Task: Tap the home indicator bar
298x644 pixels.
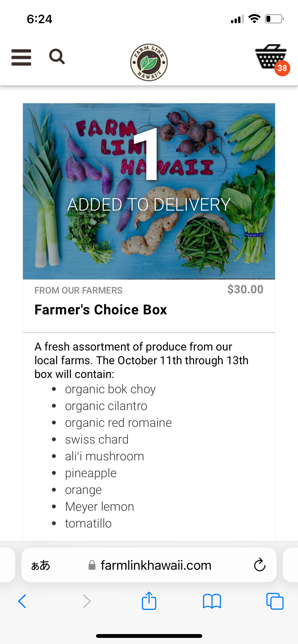Action: coord(149,636)
